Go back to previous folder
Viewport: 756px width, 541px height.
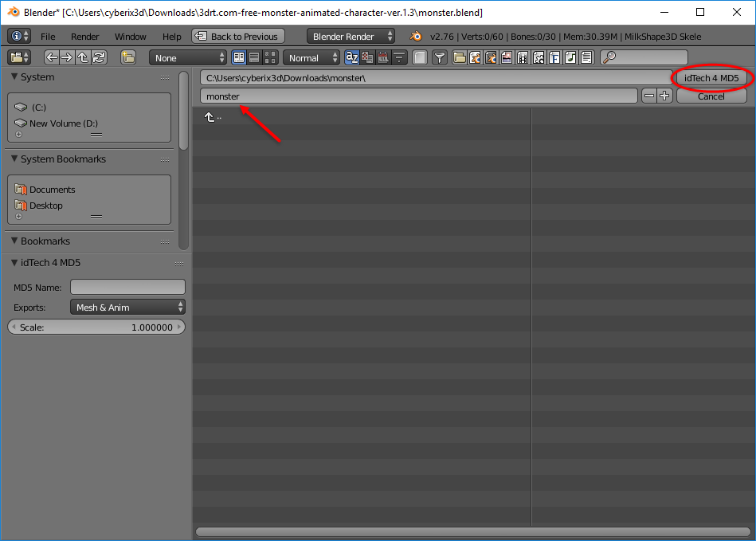tap(52, 57)
